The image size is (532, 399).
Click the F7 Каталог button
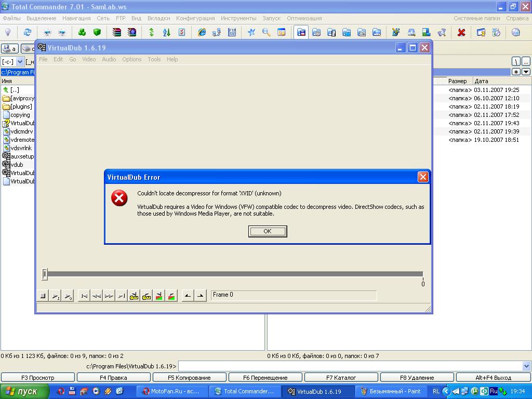(341, 378)
